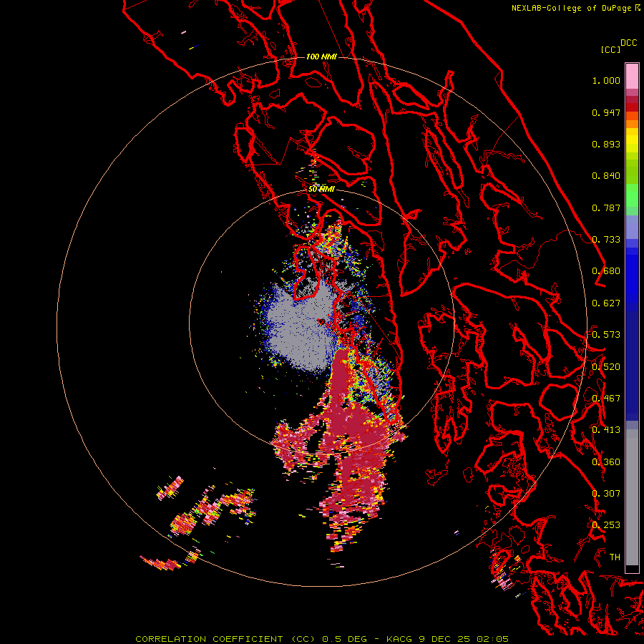The width and height of the screenshot is (644, 644).
Task: Click the 0.680 scale value
Action: click(606, 271)
